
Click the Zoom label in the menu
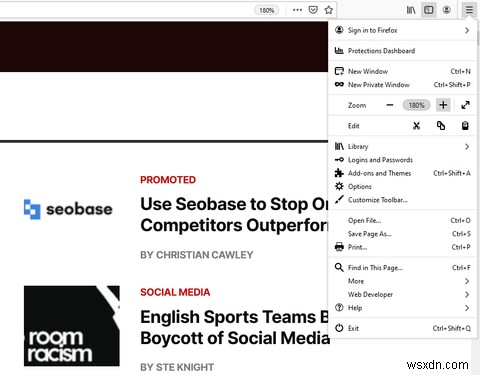(x=357, y=105)
